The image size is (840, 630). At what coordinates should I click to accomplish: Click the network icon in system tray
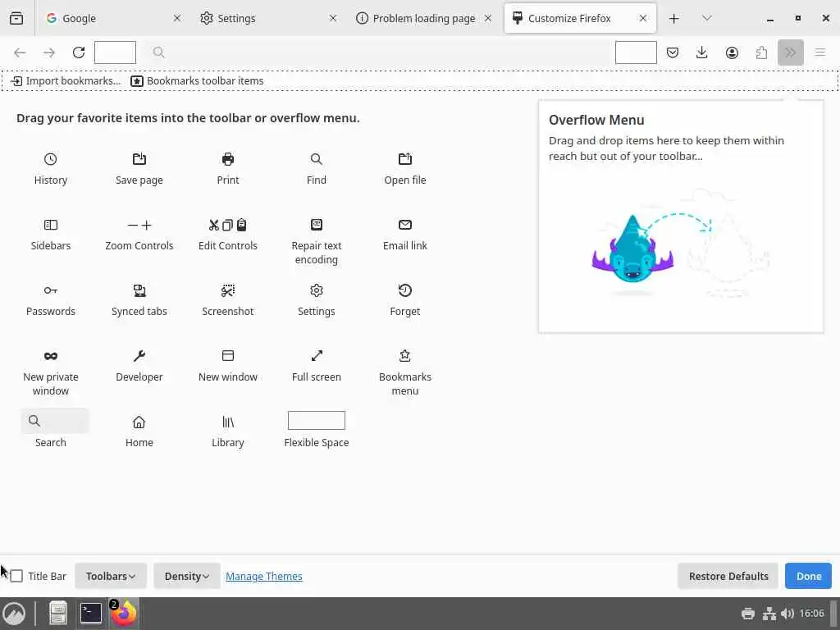point(769,614)
